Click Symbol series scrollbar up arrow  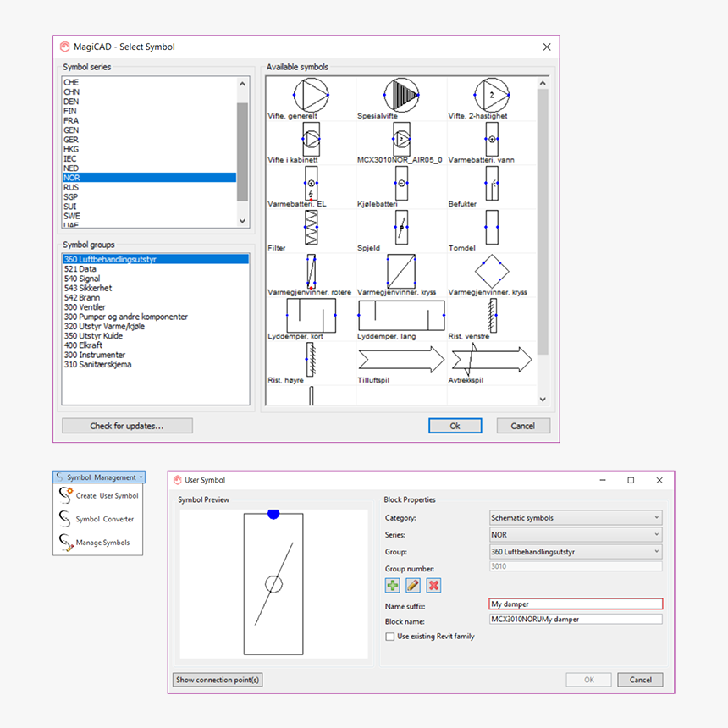coord(242,84)
